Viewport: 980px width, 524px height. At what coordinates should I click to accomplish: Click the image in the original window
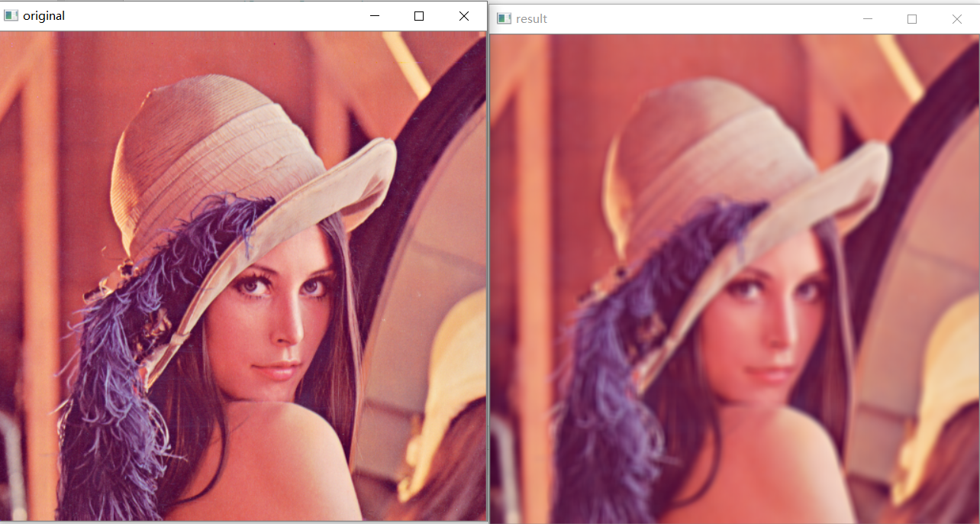click(243, 276)
